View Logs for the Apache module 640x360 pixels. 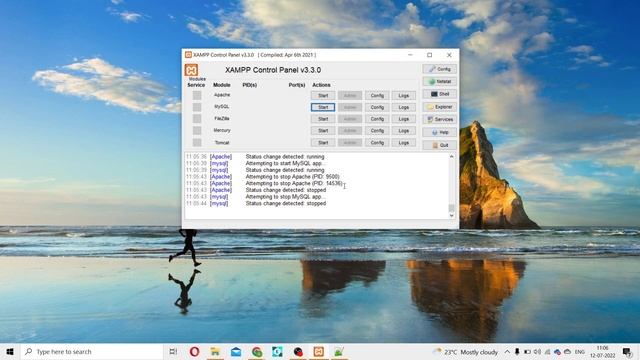click(x=404, y=96)
